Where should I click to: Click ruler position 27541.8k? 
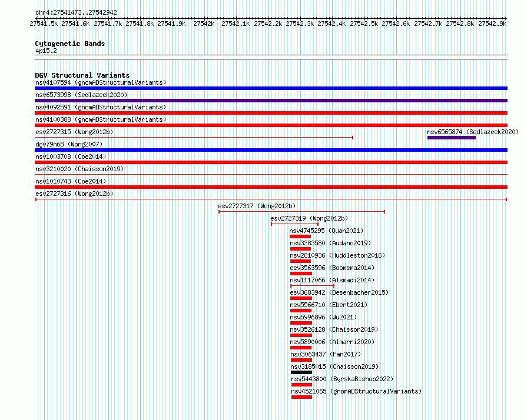(140, 24)
